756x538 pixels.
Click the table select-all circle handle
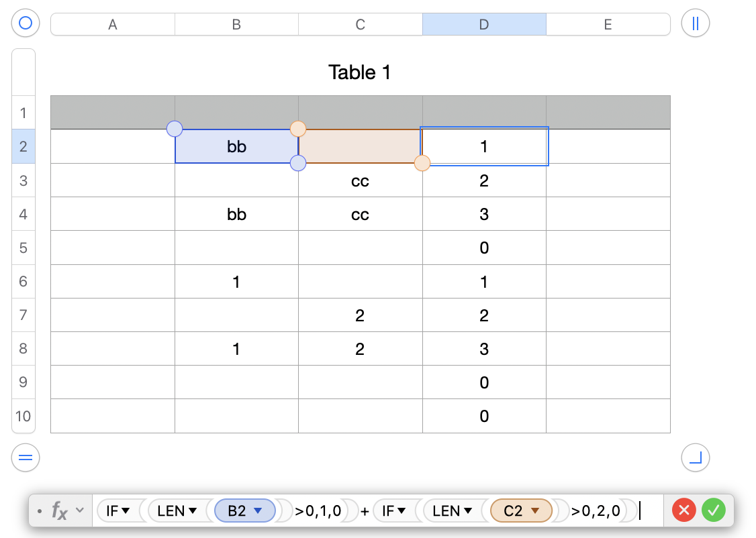[26, 24]
